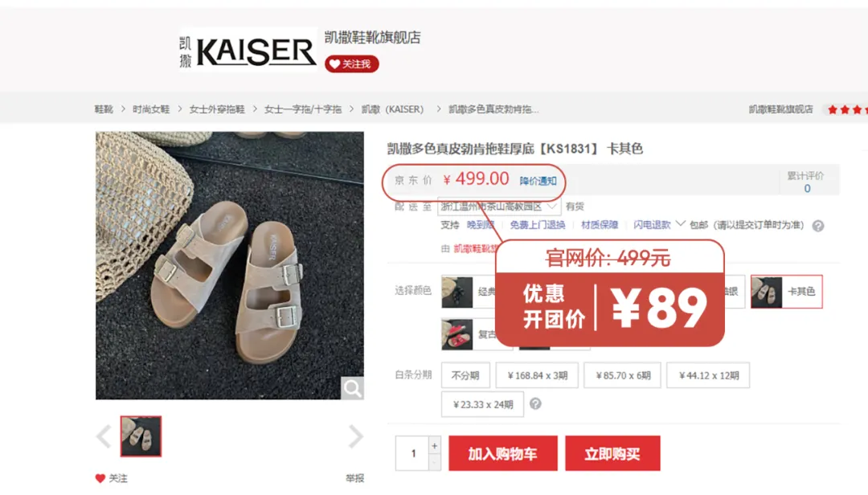Select the 卡其色 color option
This screenshot has height=495, width=868.
[x=787, y=292]
